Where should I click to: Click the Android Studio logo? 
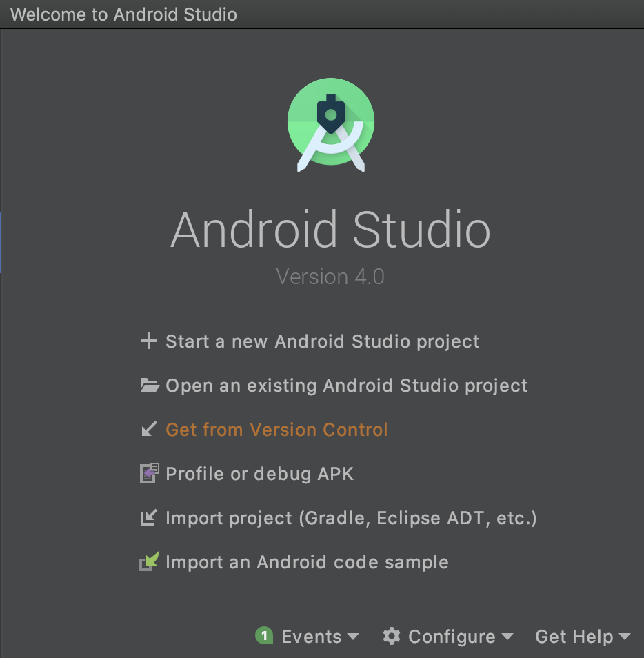tap(330, 125)
